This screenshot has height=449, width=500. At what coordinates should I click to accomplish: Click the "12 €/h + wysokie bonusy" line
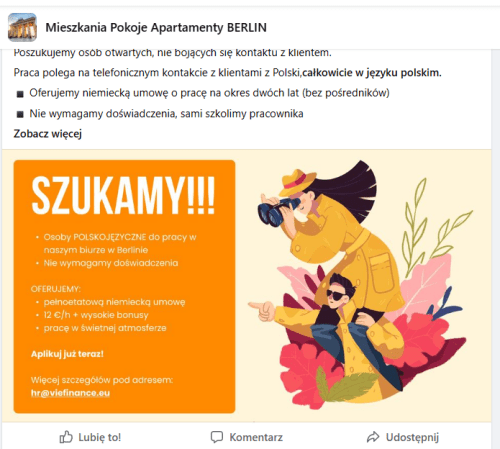[x=96, y=315]
